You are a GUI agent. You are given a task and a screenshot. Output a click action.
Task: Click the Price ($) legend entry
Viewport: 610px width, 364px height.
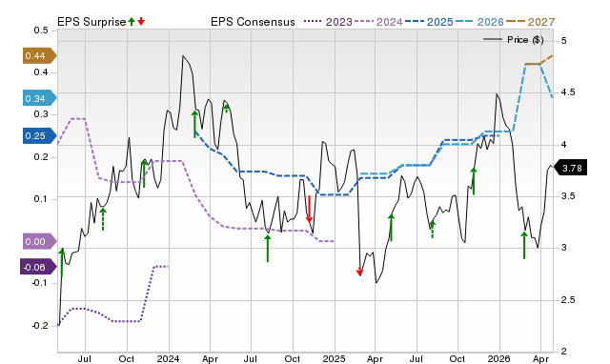[514, 40]
